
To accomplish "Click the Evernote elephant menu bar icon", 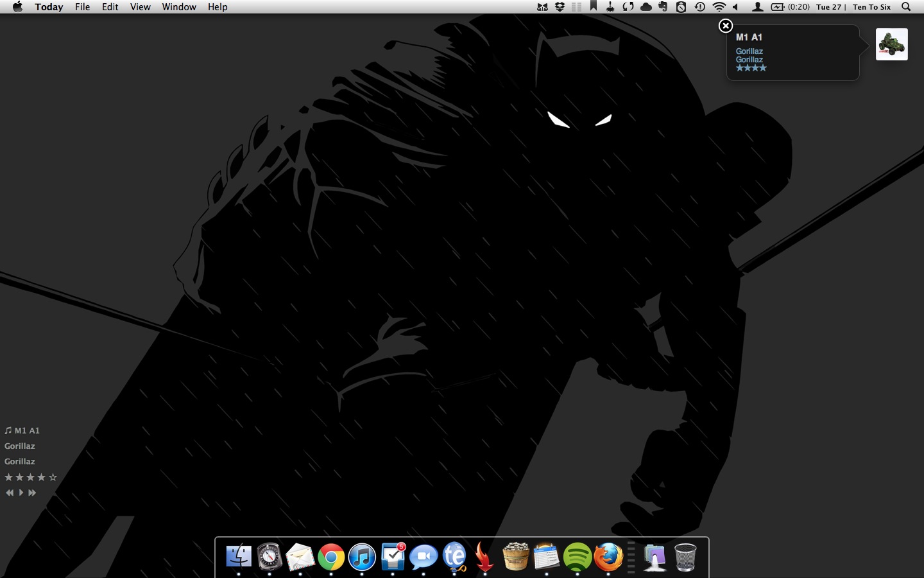I will click(x=663, y=7).
